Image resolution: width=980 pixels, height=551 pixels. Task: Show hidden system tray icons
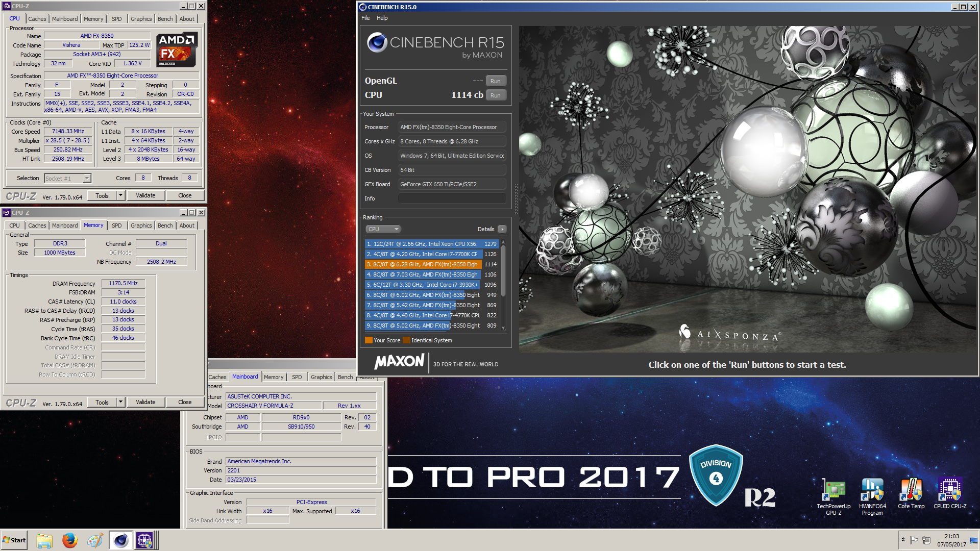click(x=903, y=540)
